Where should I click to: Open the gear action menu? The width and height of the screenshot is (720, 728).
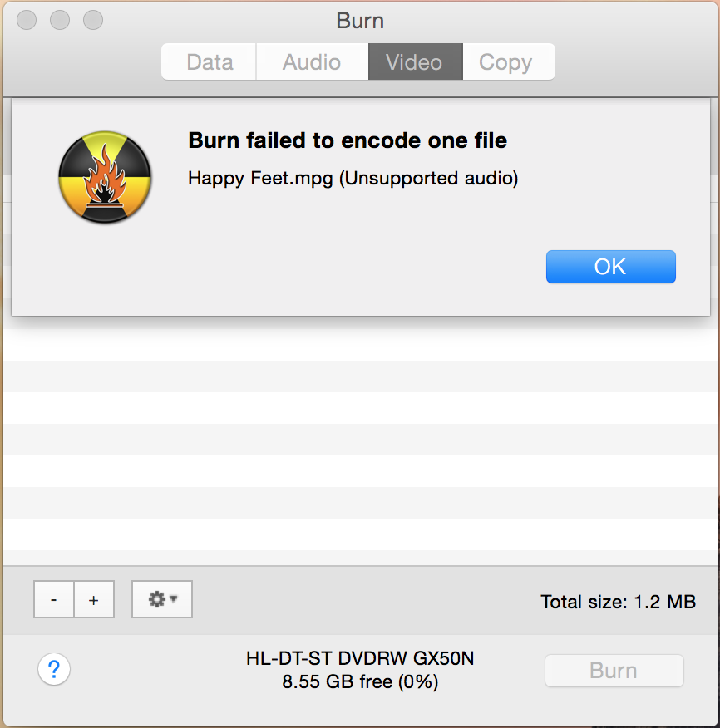(x=162, y=599)
